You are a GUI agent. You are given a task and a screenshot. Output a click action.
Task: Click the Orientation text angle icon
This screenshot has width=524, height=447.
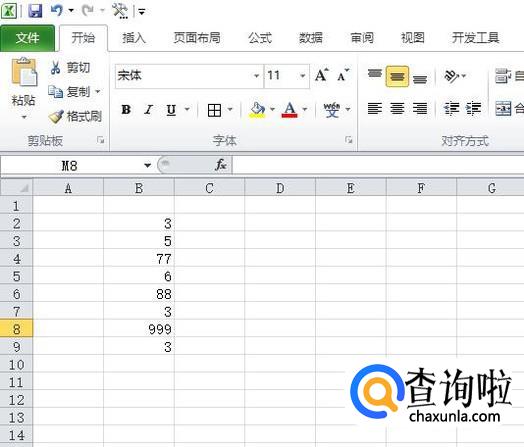point(451,76)
